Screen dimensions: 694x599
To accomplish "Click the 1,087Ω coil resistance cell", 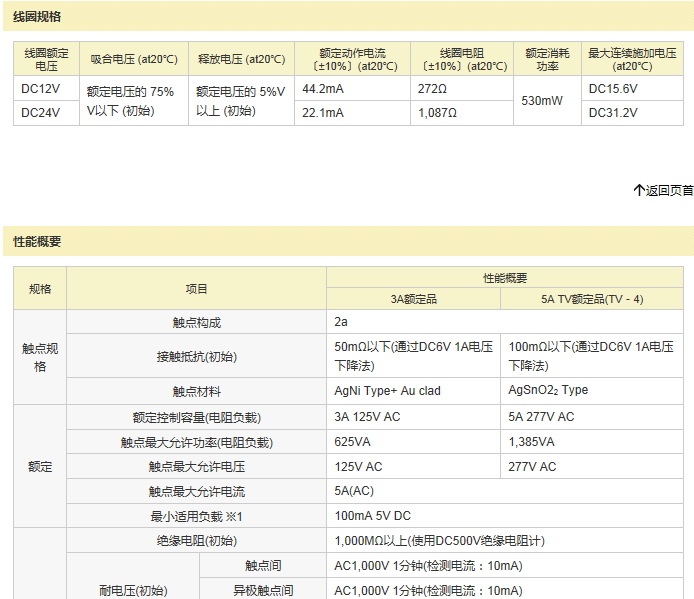I will click(x=438, y=113).
